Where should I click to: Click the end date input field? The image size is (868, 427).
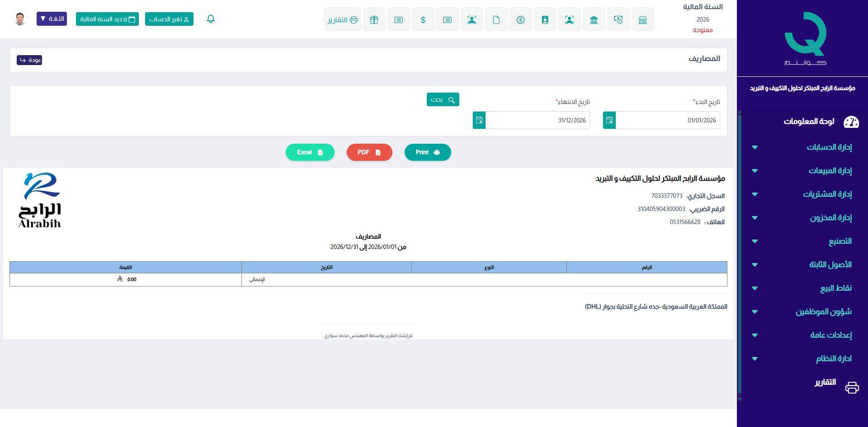[x=537, y=120]
